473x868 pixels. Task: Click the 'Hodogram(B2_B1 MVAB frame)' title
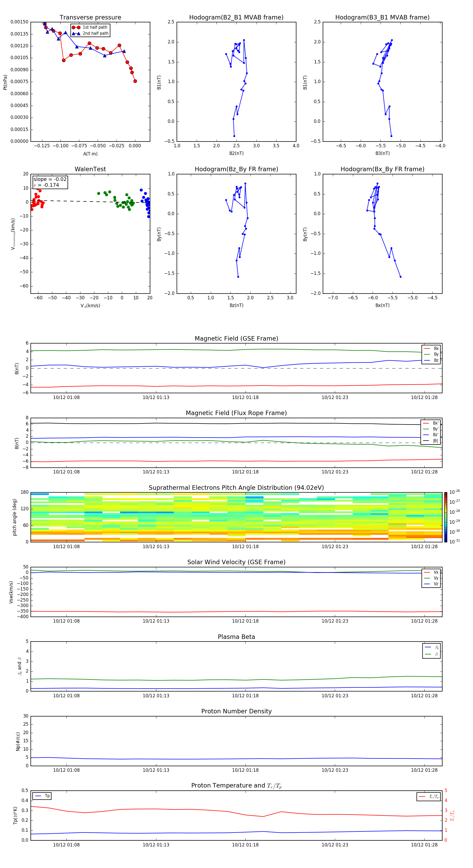236,17
